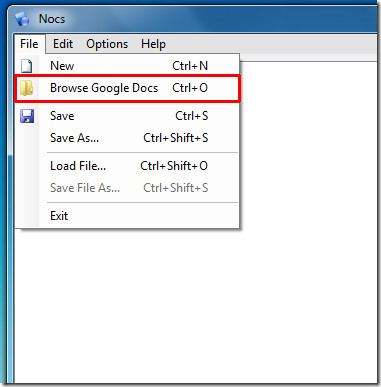Image resolution: width=381 pixels, height=387 pixels.
Task: Click the Ctrl+Shift+O shortcut beside Load File
Action: coord(174,166)
